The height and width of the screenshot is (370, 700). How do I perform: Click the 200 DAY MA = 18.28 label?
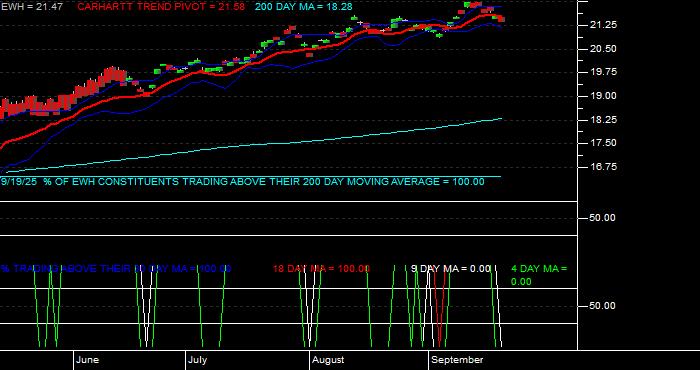click(304, 7)
